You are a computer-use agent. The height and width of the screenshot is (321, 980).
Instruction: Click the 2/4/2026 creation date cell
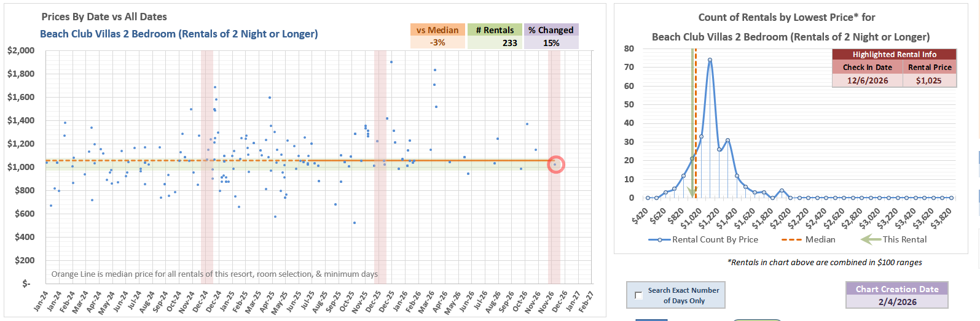(897, 302)
